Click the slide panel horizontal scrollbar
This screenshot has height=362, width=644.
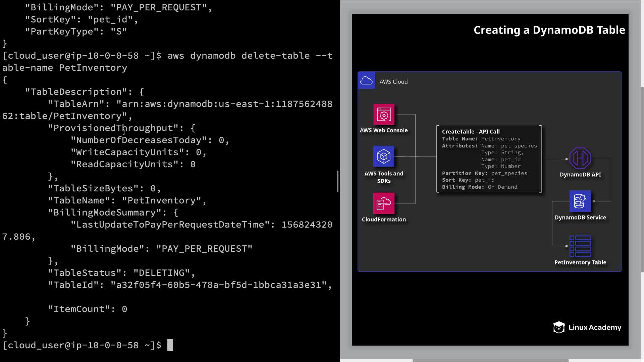[490, 361]
